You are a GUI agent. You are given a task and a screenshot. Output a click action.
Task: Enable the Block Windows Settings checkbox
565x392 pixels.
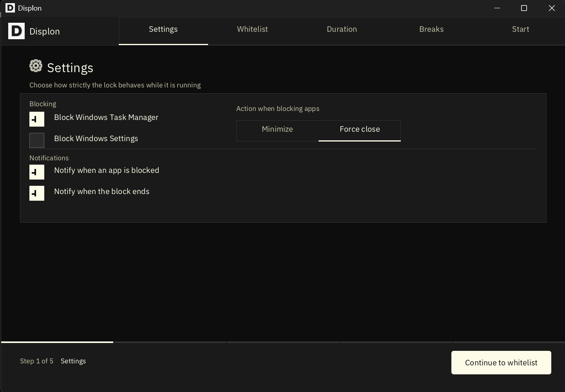pyautogui.click(x=37, y=140)
